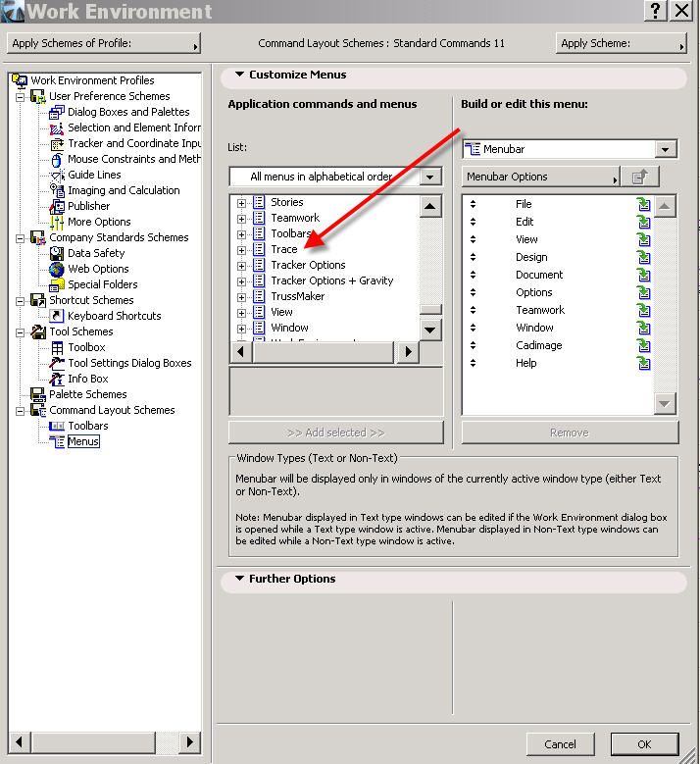Viewport: 700px width, 764px height.
Task: Collapse the Command Layout Schemes branch
Action: 20,410
